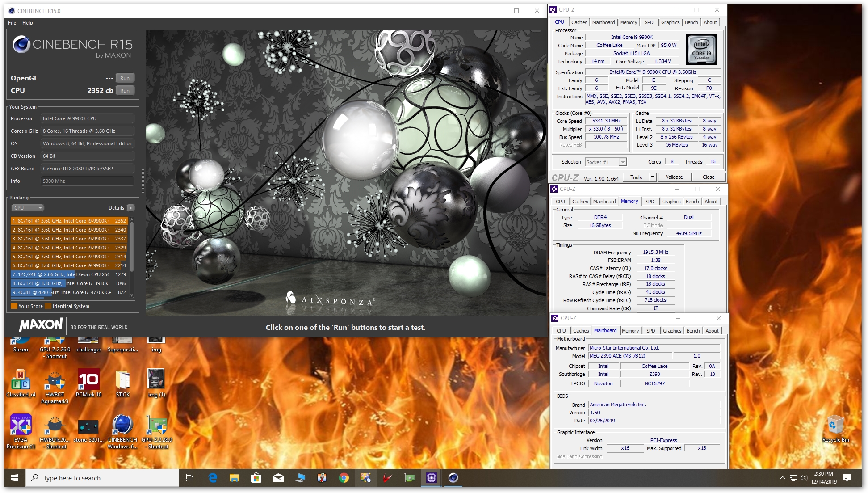Show hidden system tray icons
Screen dimensions: 868x493
tap(782, 478)
